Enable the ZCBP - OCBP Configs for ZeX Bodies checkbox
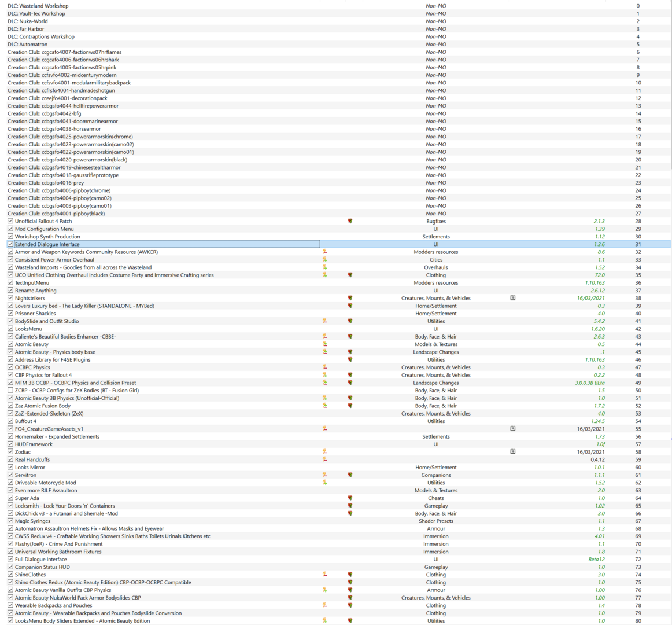The height and width of the screenshot is (625, 672). click(x=10, y=391)
